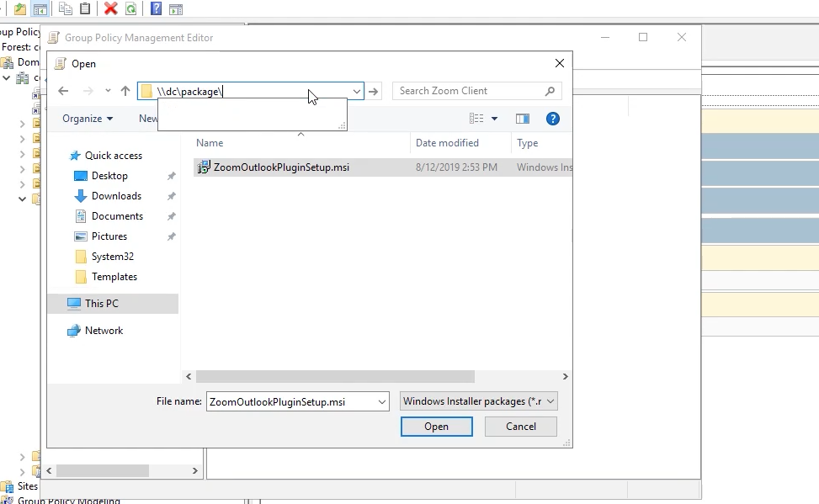The height and width of the screenshot is (504, 819).
Task: Click the Search Zoom Client field
Action: (470, 91)
